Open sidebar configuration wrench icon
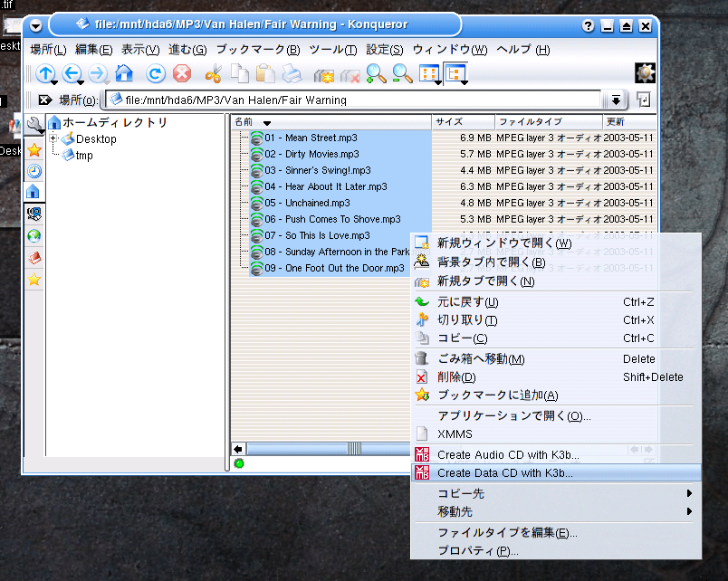Image resolution: width=728 pixels, height=581 pixels. coord(34,124)
